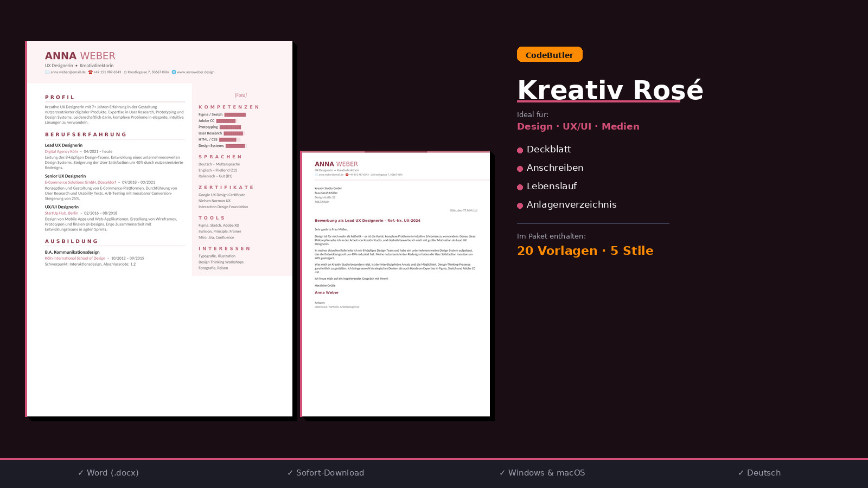Click the TOOLS sidebar heading
The image size is (868, 488).
(212, 218)
